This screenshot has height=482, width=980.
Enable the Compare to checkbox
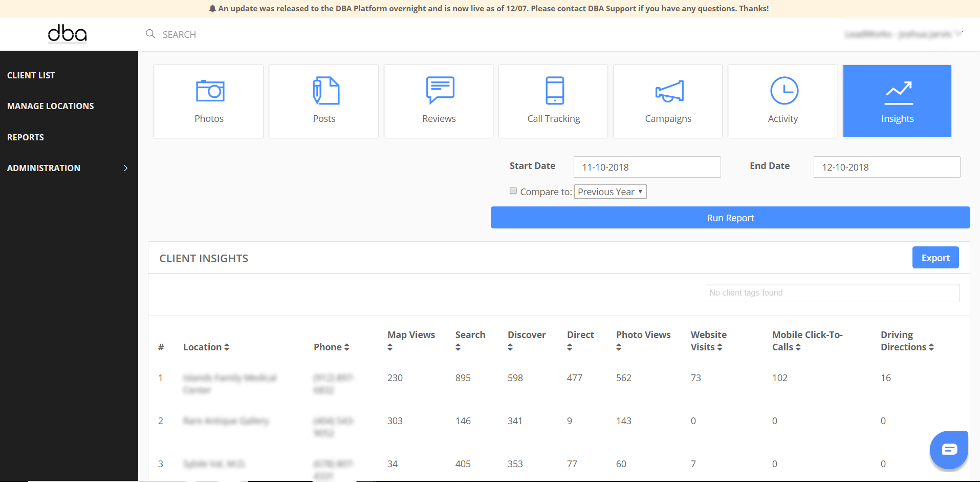pyautogui.click(x=513, y=191)
